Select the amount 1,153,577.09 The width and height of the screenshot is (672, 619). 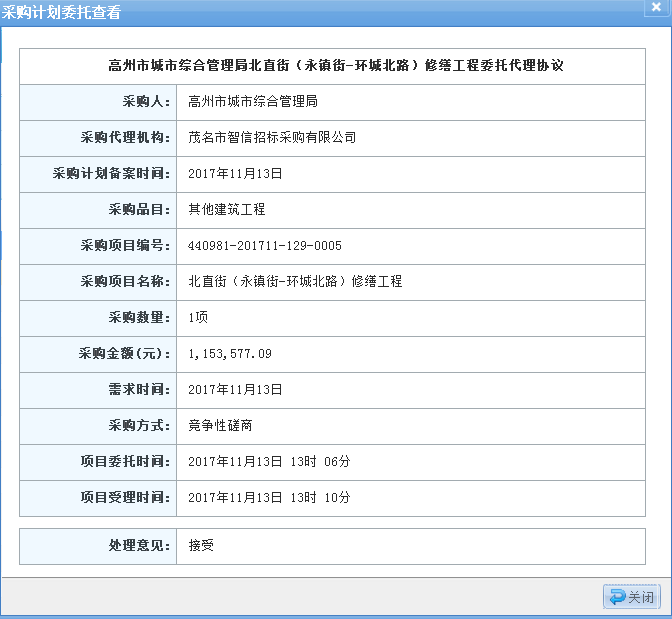pyautogui.click(x=230, y=354)
